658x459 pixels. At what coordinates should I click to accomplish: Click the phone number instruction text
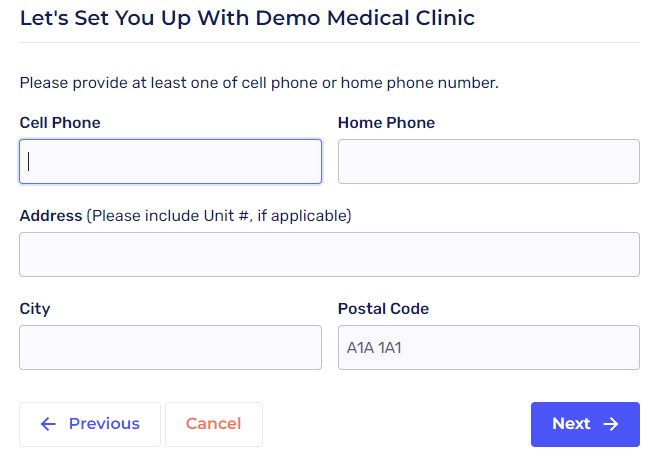click(x=259, y=82)
